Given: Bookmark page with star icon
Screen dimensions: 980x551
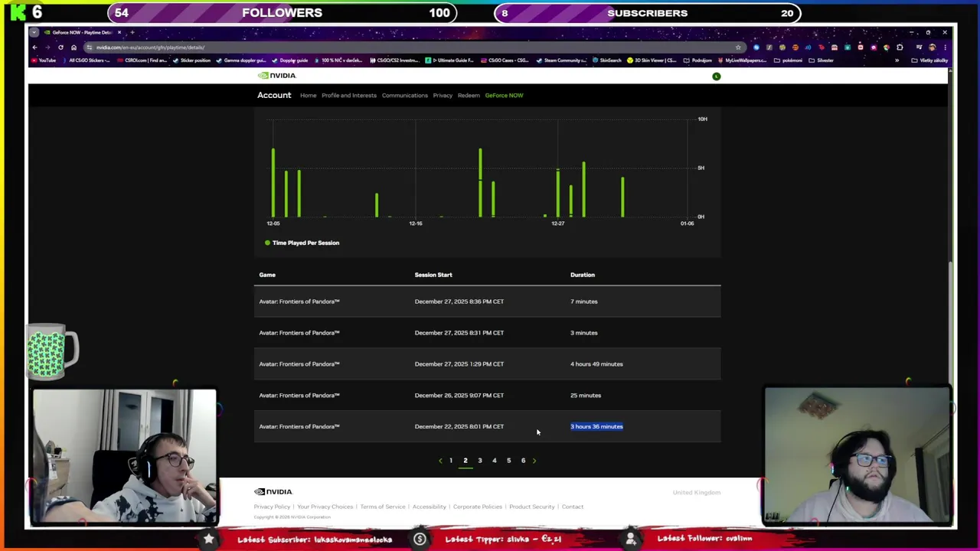Looking at the screenshot, I should [738, 47].
